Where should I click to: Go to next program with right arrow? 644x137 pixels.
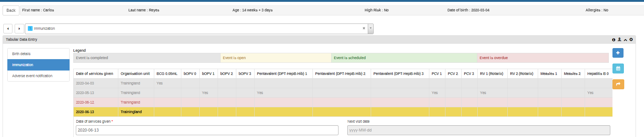[19, 29]
